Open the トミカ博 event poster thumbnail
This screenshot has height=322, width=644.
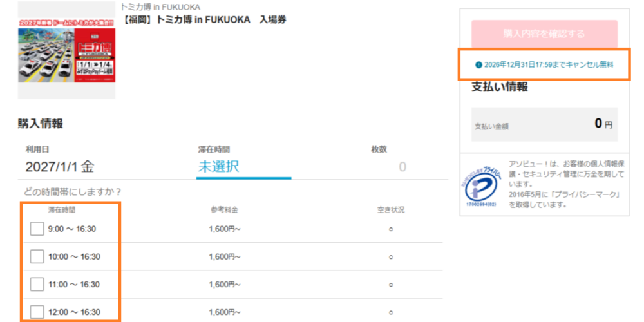(x=66, y=50)
